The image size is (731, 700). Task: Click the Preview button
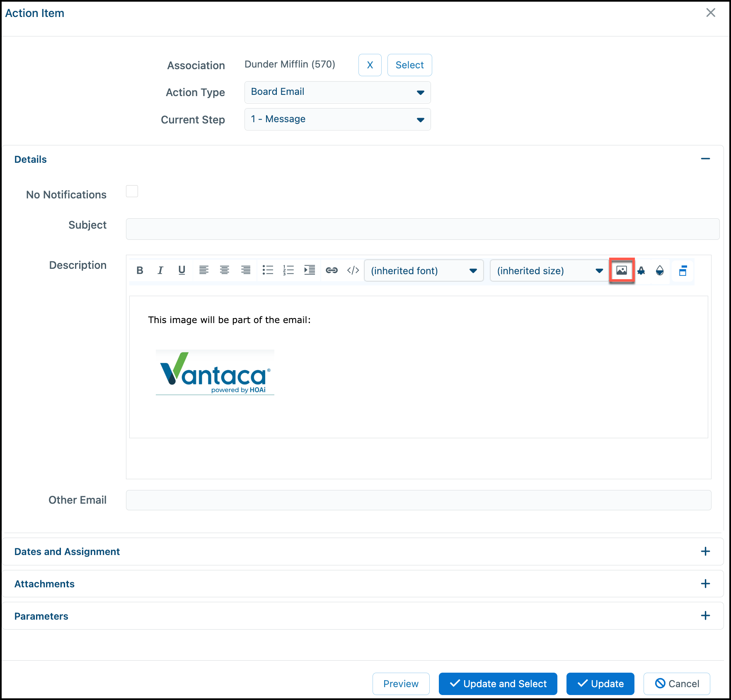coord(401,684)
